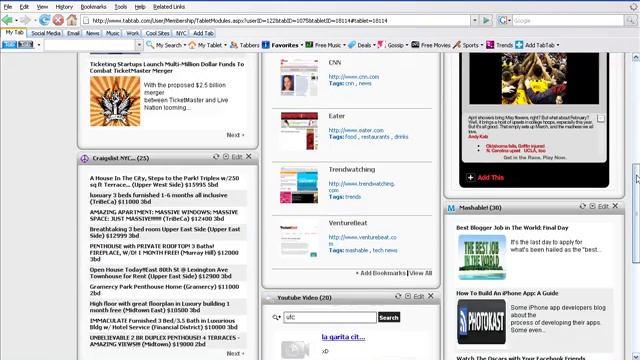Minimize the Craigslist NYC widget
The image size is (640, 360).
click(226, 157)
